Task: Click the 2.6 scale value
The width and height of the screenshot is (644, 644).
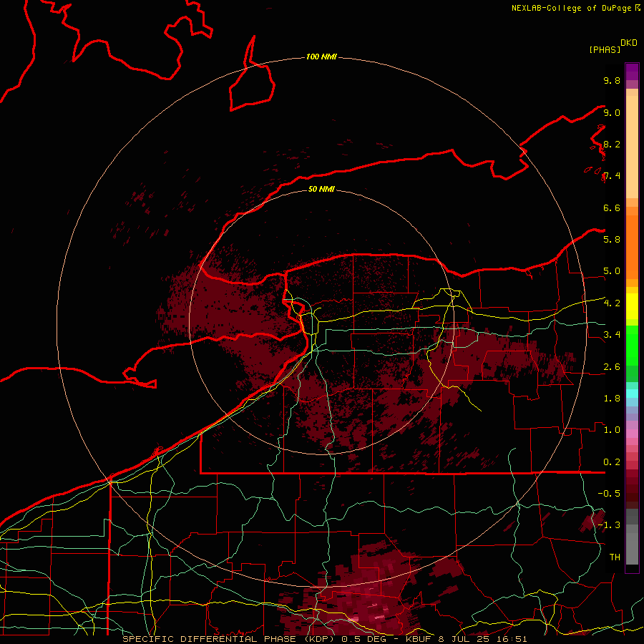Action: [x=612, y=366]
